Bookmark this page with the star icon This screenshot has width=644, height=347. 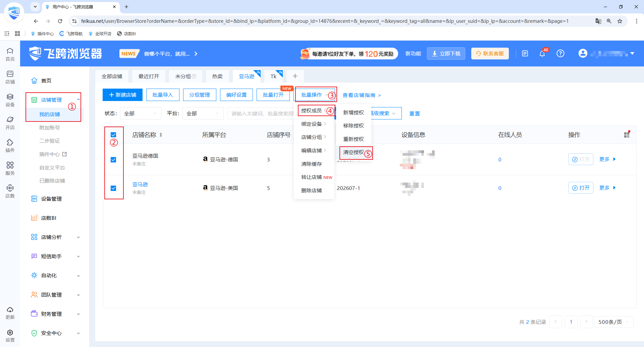click(620, 21)
